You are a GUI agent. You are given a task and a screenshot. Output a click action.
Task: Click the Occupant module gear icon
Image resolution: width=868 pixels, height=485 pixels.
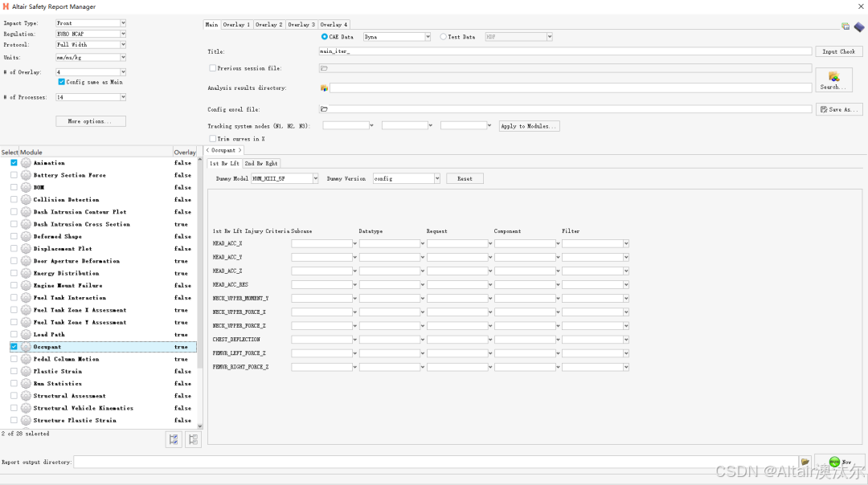pos(26,347)
